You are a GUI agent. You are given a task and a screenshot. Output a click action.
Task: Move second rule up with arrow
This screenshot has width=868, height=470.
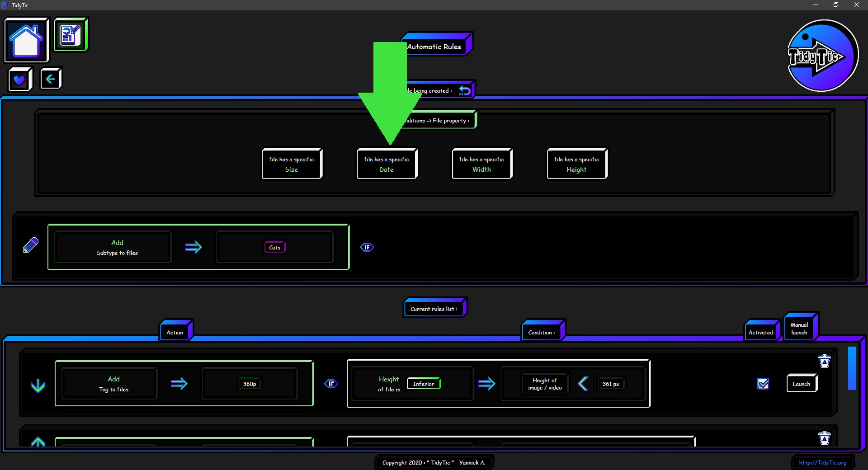(x=38, y=442)
